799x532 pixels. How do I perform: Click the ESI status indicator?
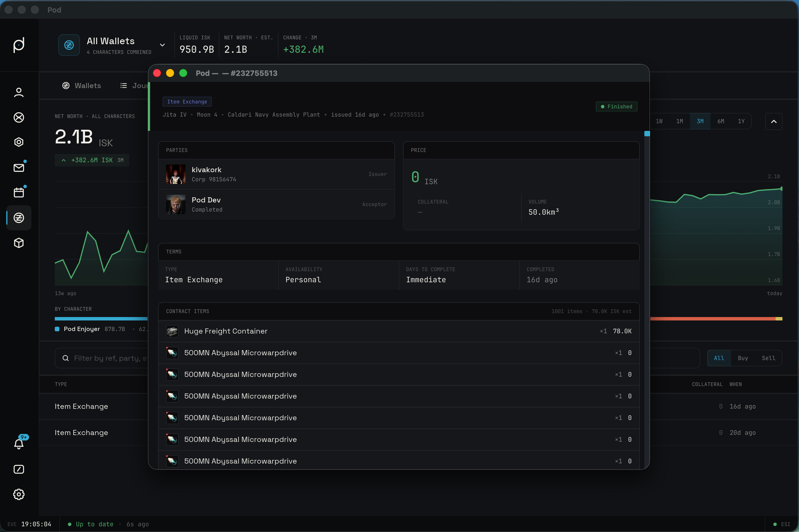click(x=782, y=524)
